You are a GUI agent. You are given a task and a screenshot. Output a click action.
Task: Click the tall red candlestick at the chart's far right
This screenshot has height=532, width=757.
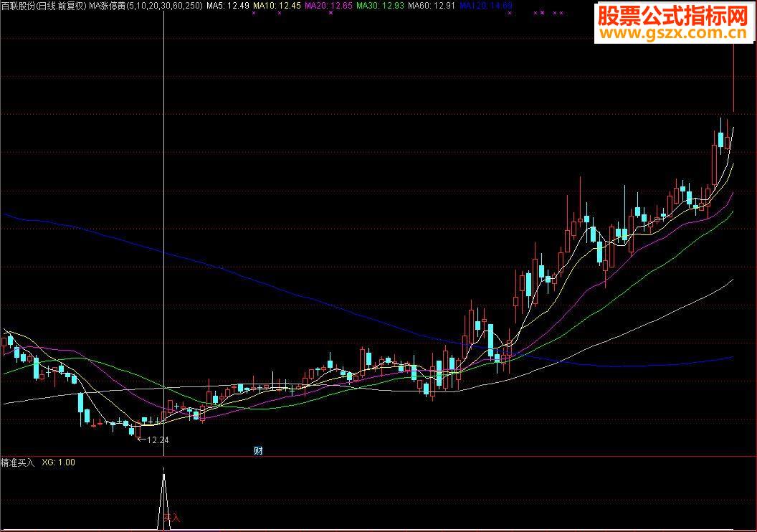[x=733, y=77]
